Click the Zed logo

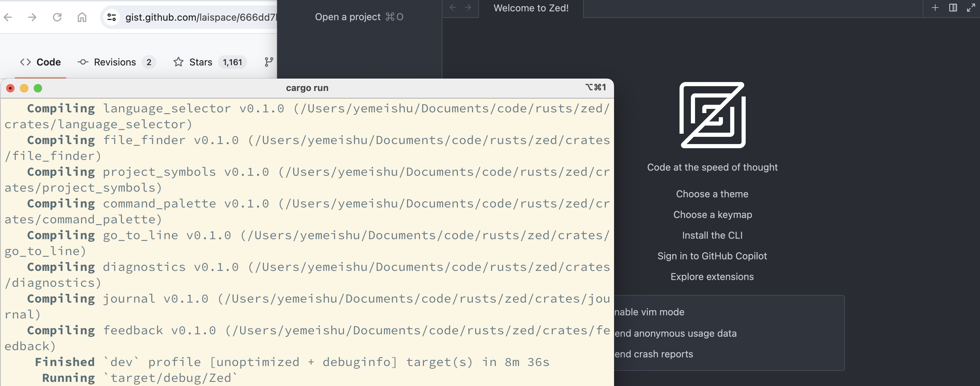point(712,115)
